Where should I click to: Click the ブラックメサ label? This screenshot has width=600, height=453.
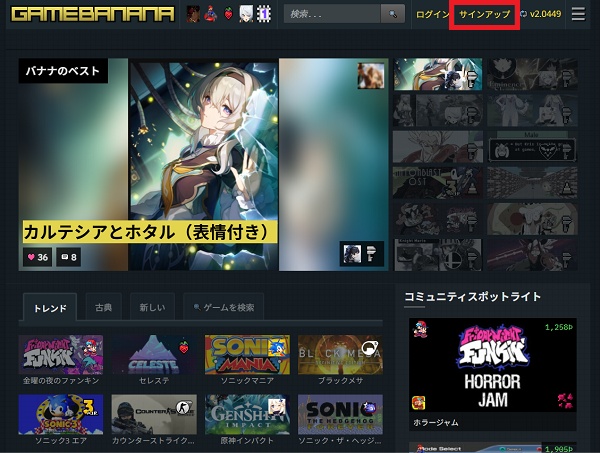pyautogui.click(x=340, y=381)
